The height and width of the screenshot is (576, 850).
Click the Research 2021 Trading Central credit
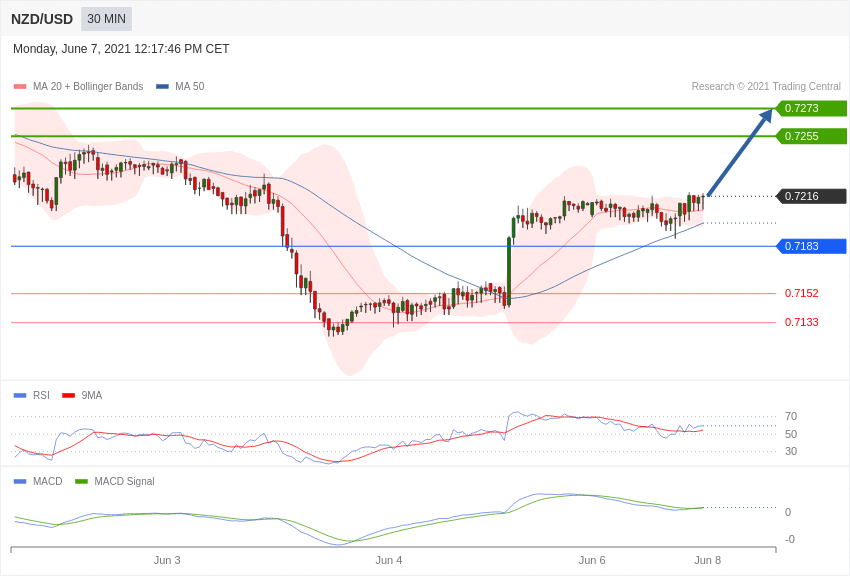[766, 86]
